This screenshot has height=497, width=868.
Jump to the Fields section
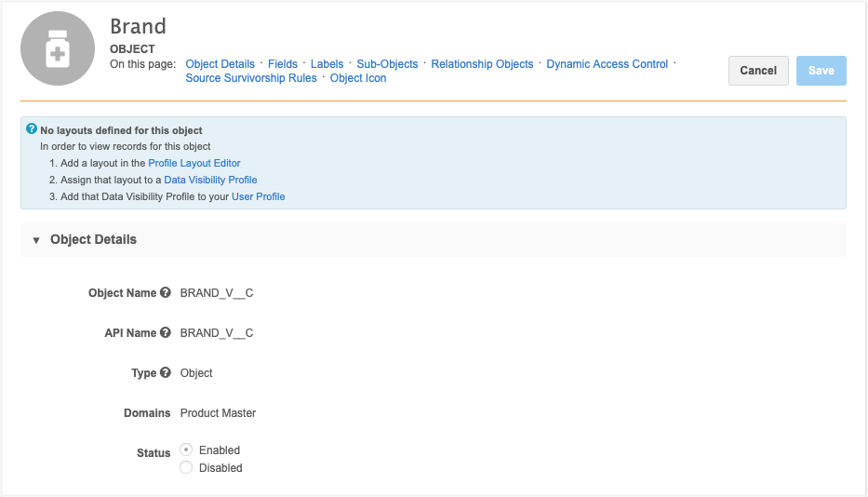click(x=283, y=64)
